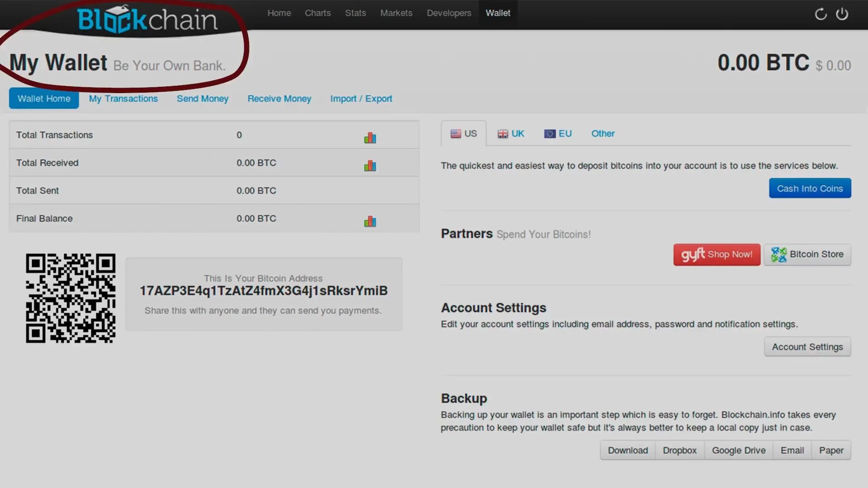Open chart icon for Total Transactions
This screenshot has height=488, width=868.
click(x=370, y=137)
